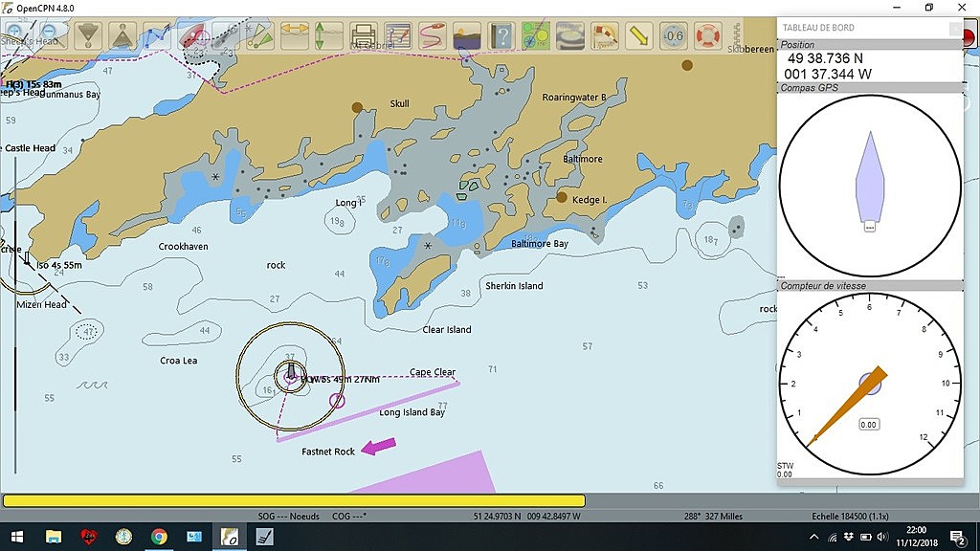Click the OpenCPN taskbar icon
The height and width of the screenshot is (551, 980).
coord(230,537)
